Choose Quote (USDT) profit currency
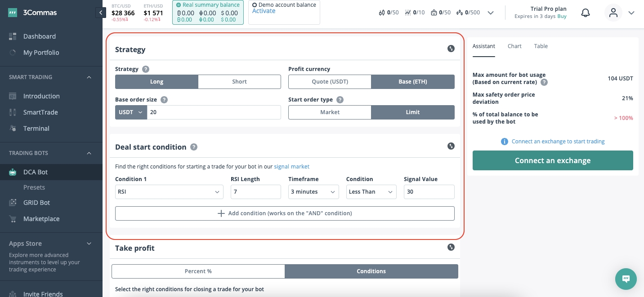Screen dimensions: 644x297 click(x=330, y=82)
